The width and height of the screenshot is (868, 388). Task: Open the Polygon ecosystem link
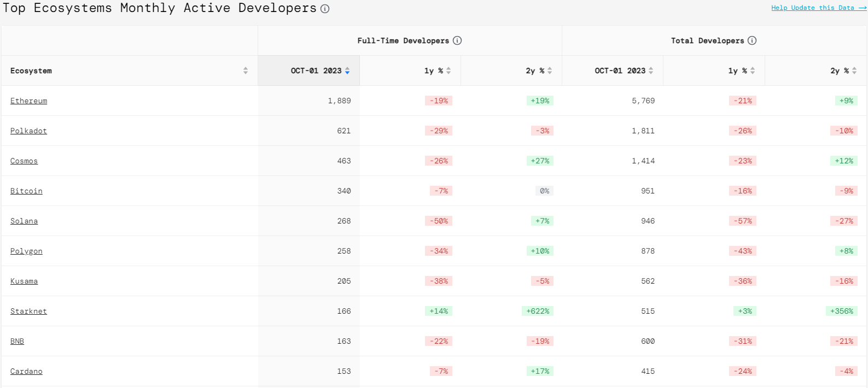26,251
